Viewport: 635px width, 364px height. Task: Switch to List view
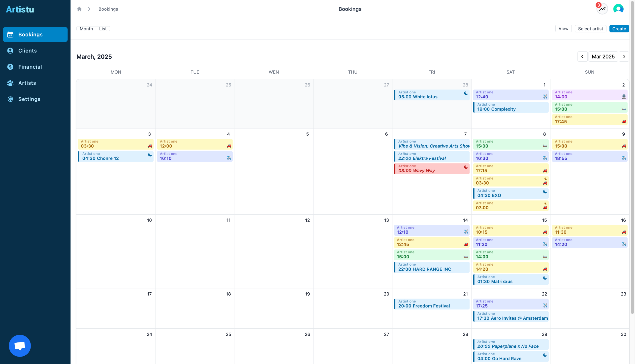coord(103,29)
